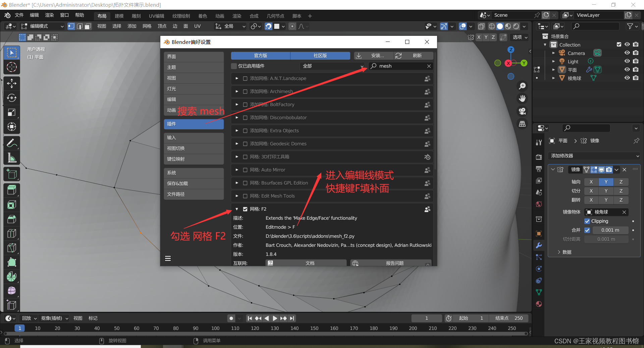Screen dimensions: 644x348
Task: Open the Modifier properties wrench tab
Action: point(539,245)
